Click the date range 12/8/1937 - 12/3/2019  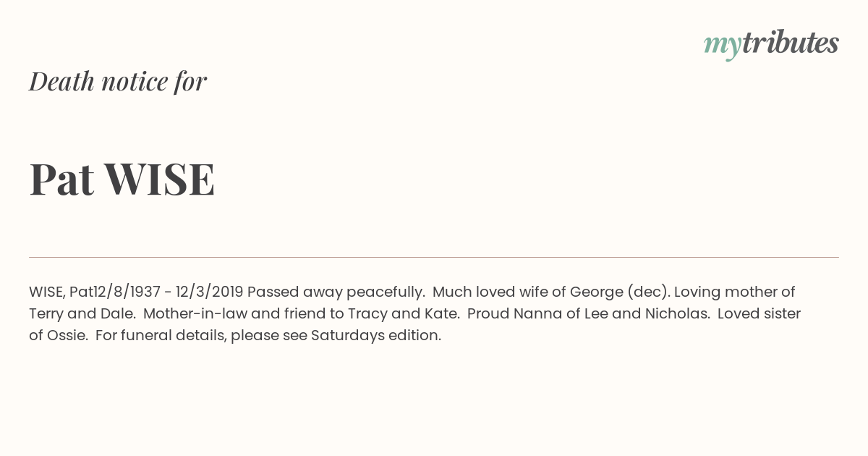pyautogui.click(x=169, y=292)
